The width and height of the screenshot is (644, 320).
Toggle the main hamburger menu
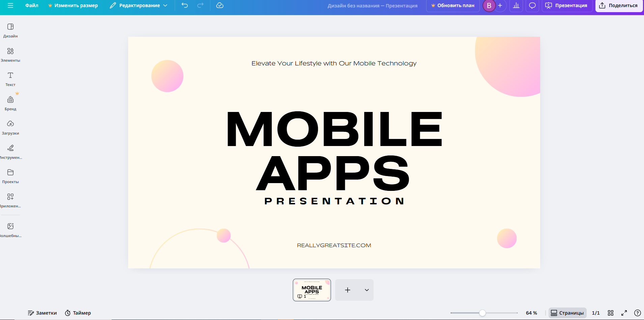pos(10,5)
